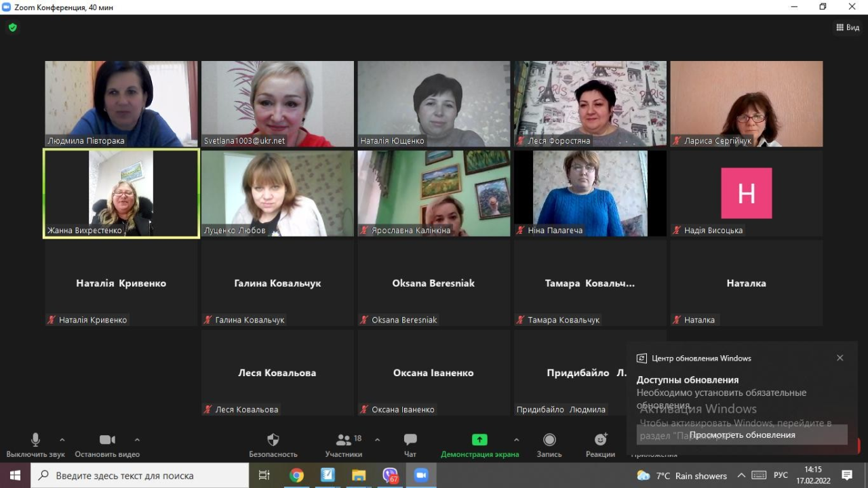Open Чат chat panel
This screenshot has height=488, width=868.
pos(410,445)
